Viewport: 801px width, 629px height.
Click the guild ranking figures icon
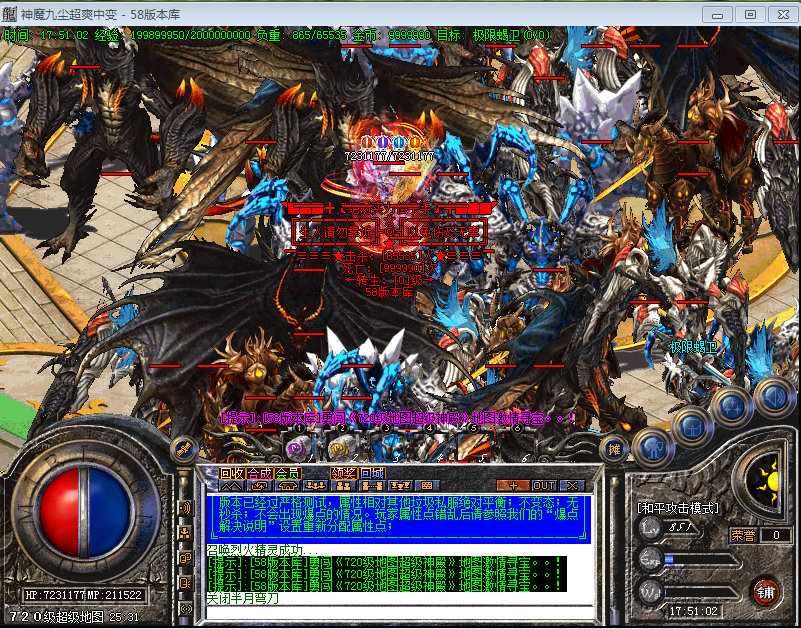click(x=399, y=485)
